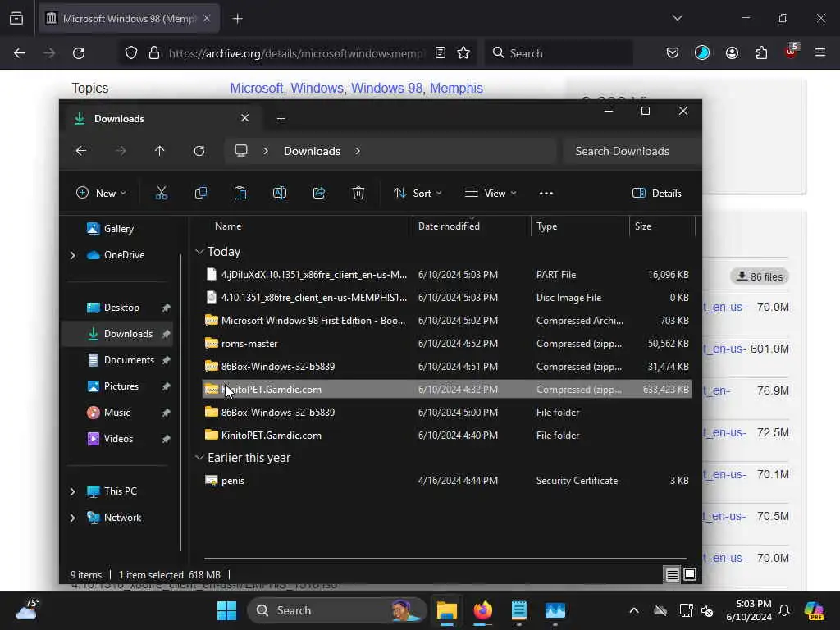840x630 pixels.
Task: Click the Search Downloads field
Action: coord(632,151)
